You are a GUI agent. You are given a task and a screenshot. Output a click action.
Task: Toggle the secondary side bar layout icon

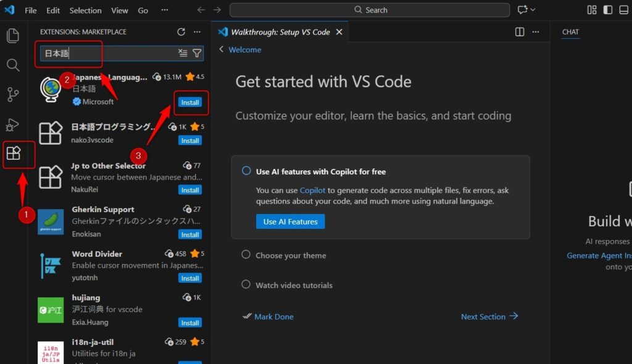click(608, 10)
